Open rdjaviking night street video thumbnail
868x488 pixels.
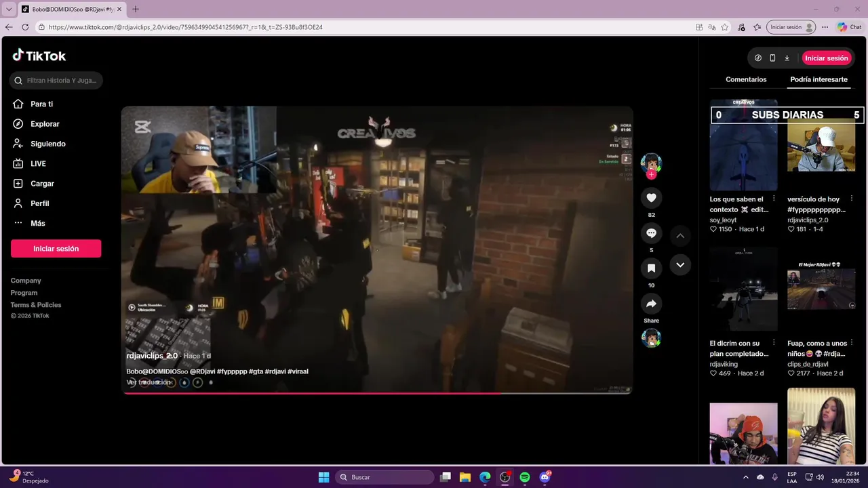(743, 289)
